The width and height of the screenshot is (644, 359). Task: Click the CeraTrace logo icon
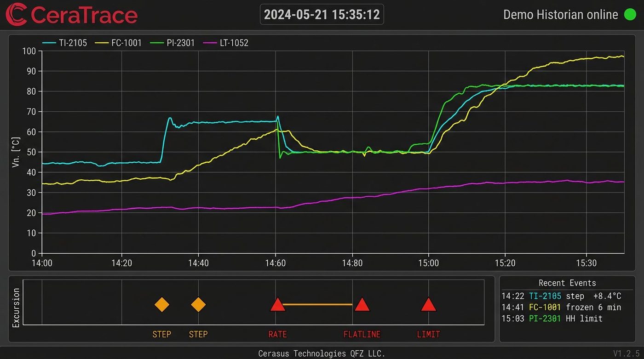click(x=16, y=14)
